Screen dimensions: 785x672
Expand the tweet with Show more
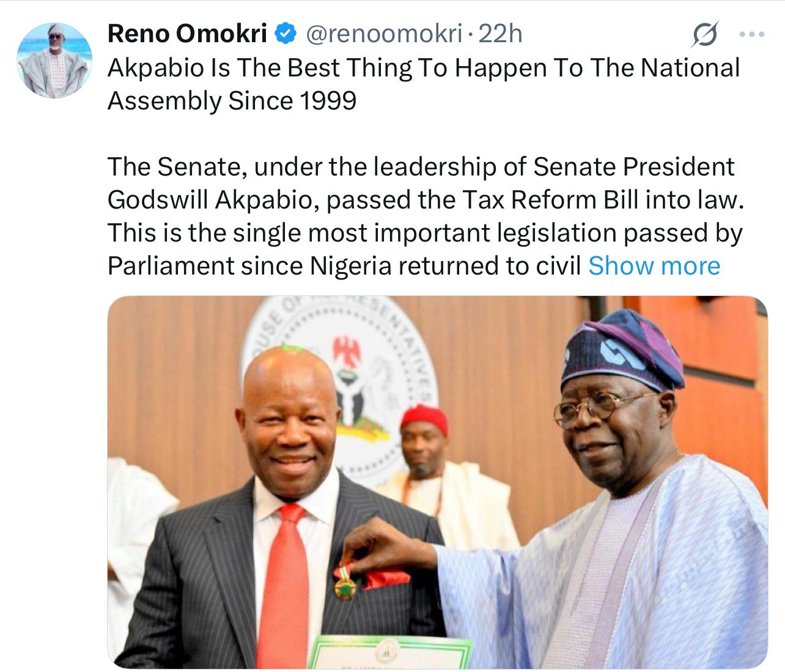point(654,266)
